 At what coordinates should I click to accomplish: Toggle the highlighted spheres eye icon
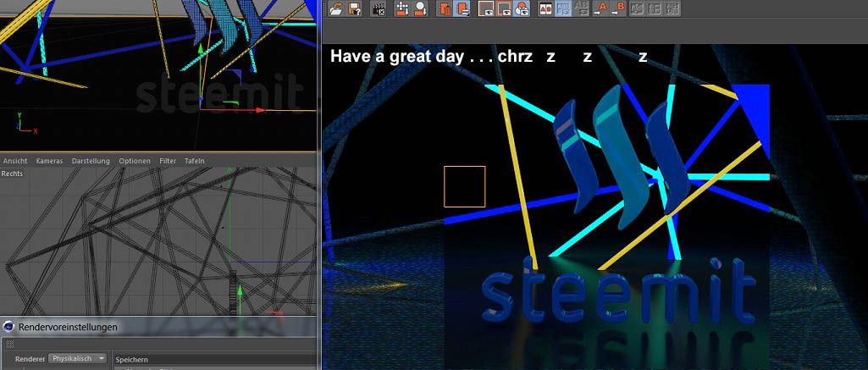click(522, 8)
